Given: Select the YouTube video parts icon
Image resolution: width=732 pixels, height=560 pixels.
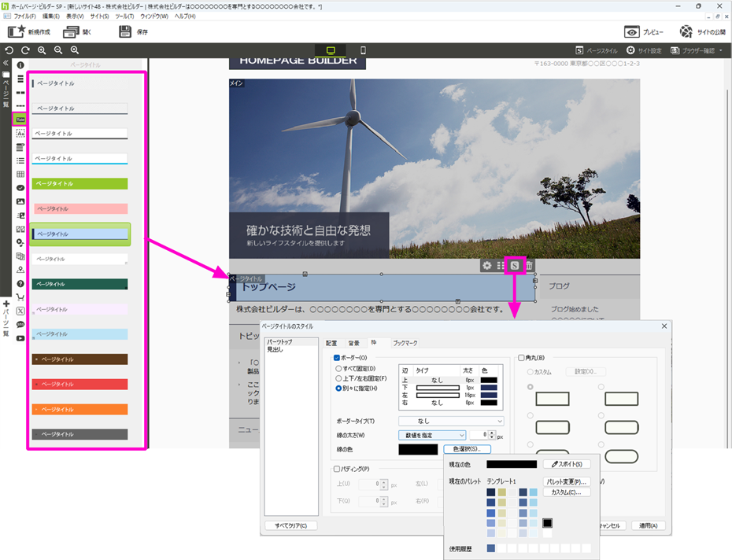Looking at the screenshot, I should pos(20,338).
